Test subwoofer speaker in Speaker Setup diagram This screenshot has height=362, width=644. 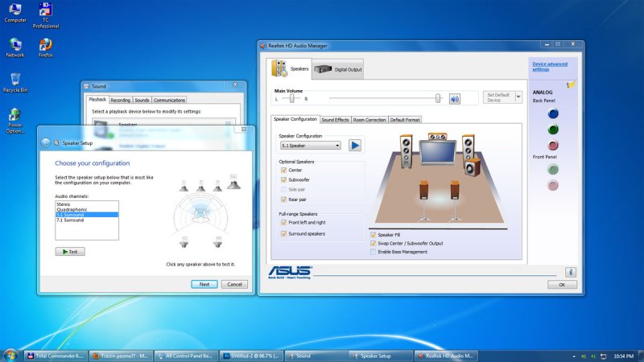pyautogui.click(x=233, y=182)
